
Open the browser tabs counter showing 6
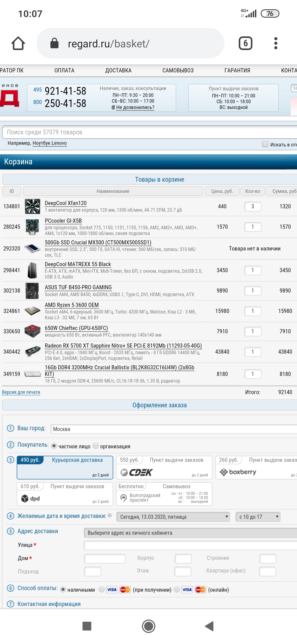click(x=245, y=43)
